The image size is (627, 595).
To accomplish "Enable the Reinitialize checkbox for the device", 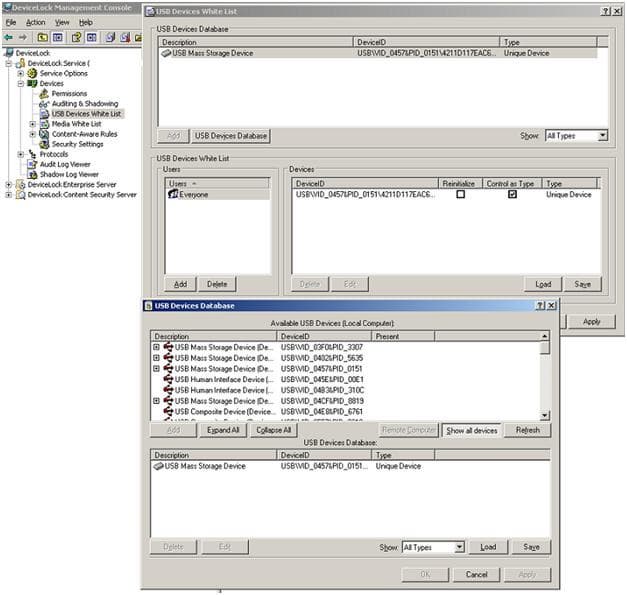I will tap(461, 194).
